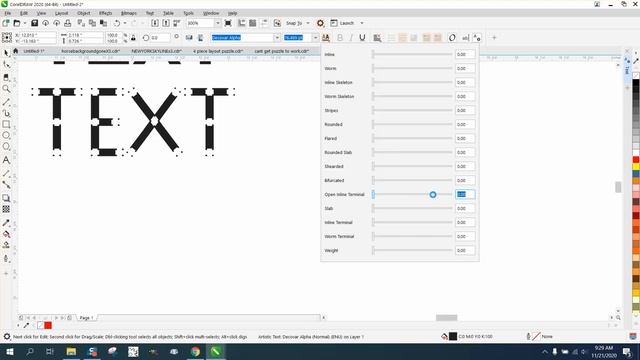Click the Welcome screen home tab
The image size is (640, 360).
16,51
